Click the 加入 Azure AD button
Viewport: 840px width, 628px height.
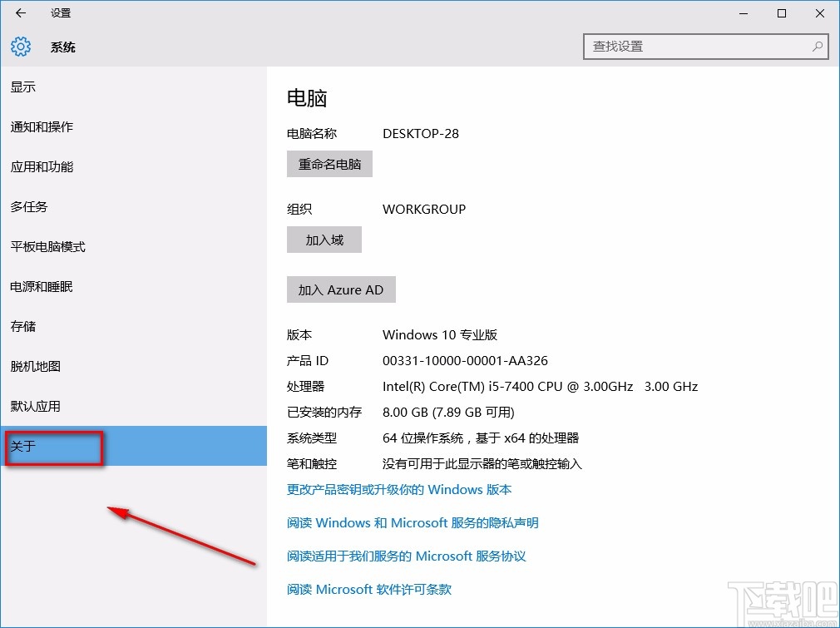(341, 289)
